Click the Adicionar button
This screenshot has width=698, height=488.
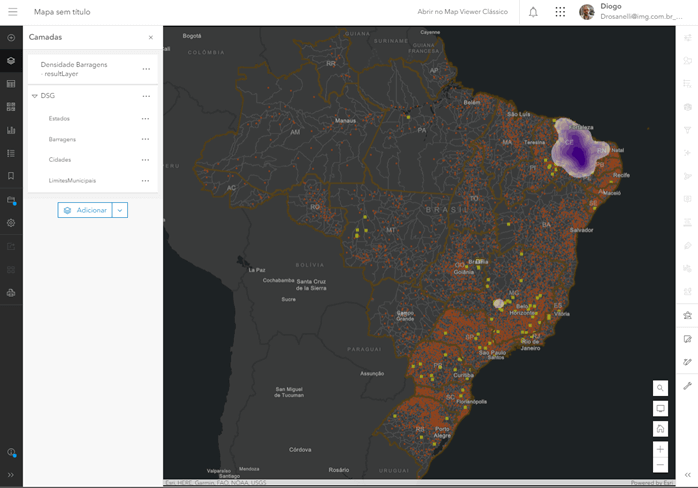(85, 210)
